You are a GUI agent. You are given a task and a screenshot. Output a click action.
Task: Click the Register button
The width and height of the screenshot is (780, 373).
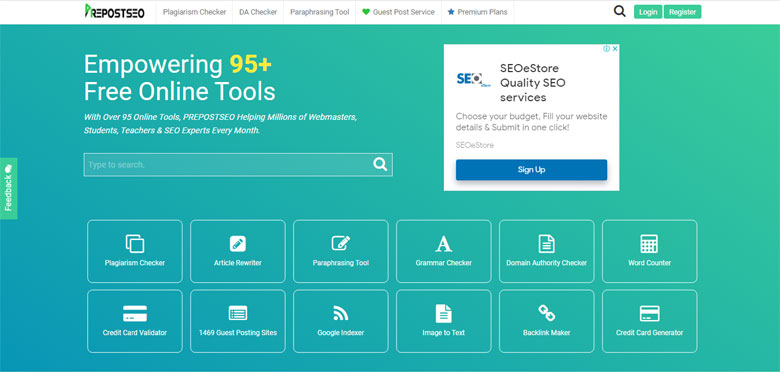pyautogui.click(x=682, y=12)
